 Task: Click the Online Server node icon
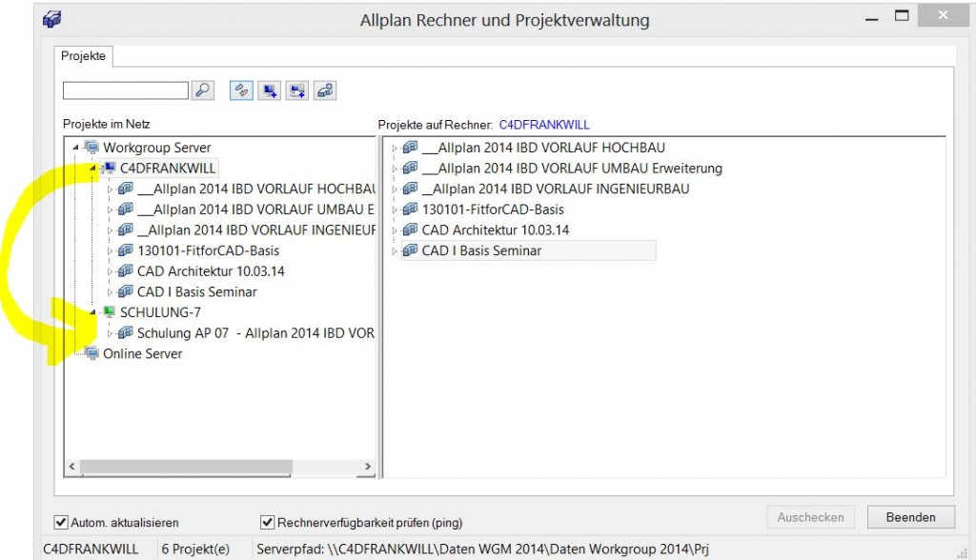point(91,354)
